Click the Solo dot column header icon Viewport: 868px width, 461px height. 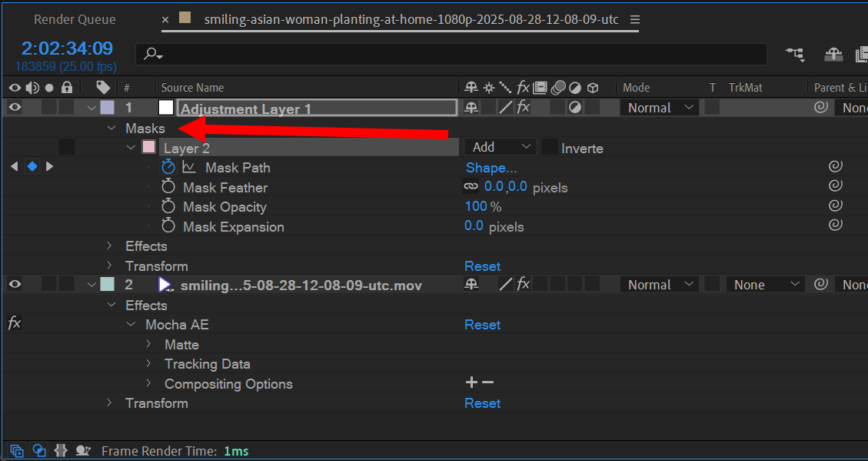coord(50,88)
